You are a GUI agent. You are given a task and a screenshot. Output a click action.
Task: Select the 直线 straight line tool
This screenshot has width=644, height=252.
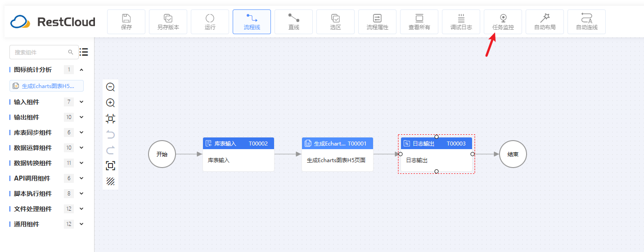tap(293, 22)
